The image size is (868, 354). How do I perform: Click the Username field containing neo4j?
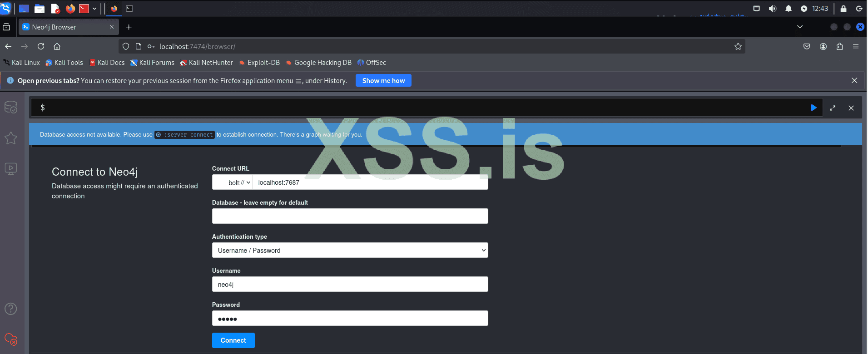pos(350,284)
